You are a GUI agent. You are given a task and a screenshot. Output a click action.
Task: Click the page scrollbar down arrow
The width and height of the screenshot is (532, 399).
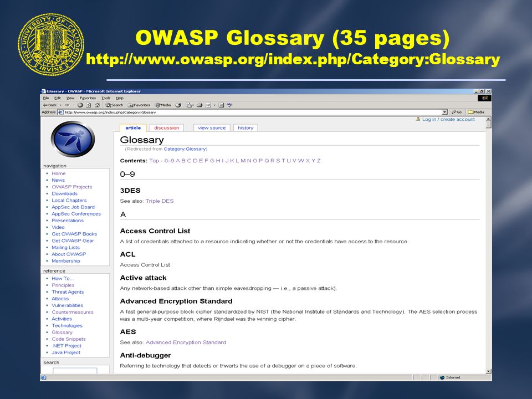[x=488, y=371]
